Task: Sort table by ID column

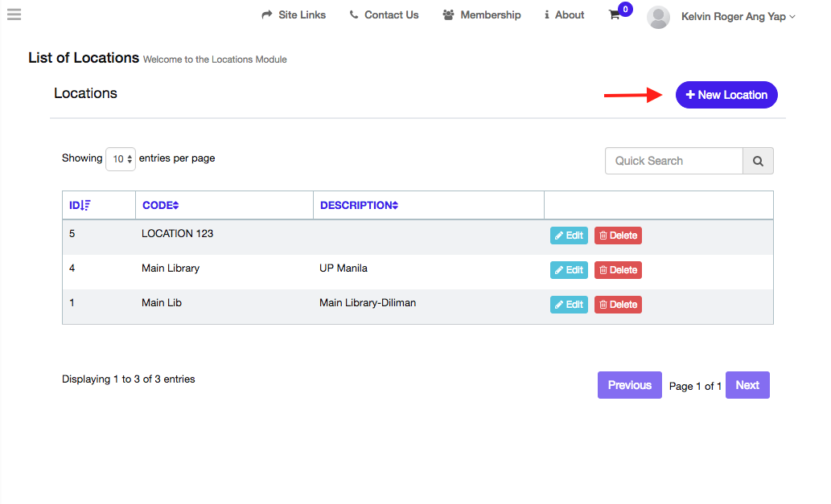Action: [80, 205]
